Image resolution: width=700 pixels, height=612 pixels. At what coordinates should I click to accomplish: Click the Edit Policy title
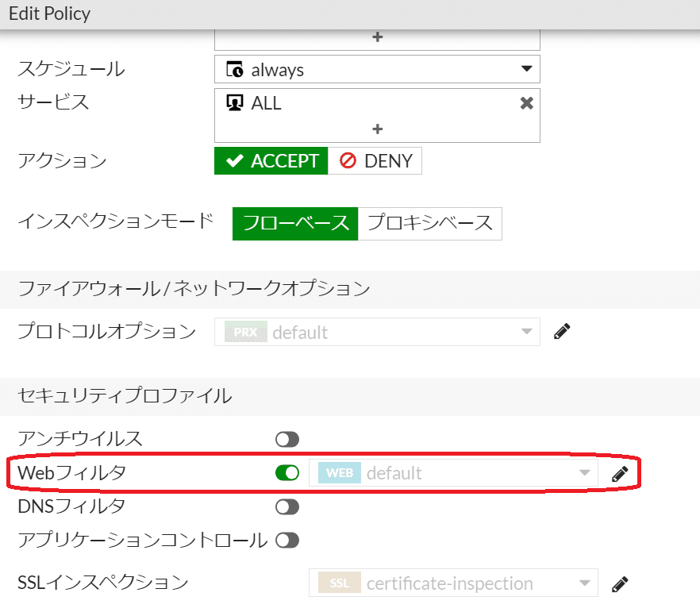[49, 13]
